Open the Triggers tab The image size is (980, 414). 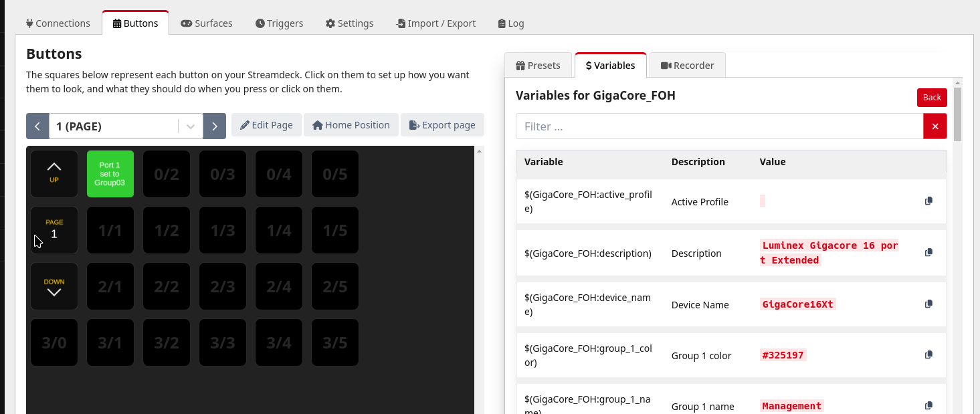click(279, 23)
